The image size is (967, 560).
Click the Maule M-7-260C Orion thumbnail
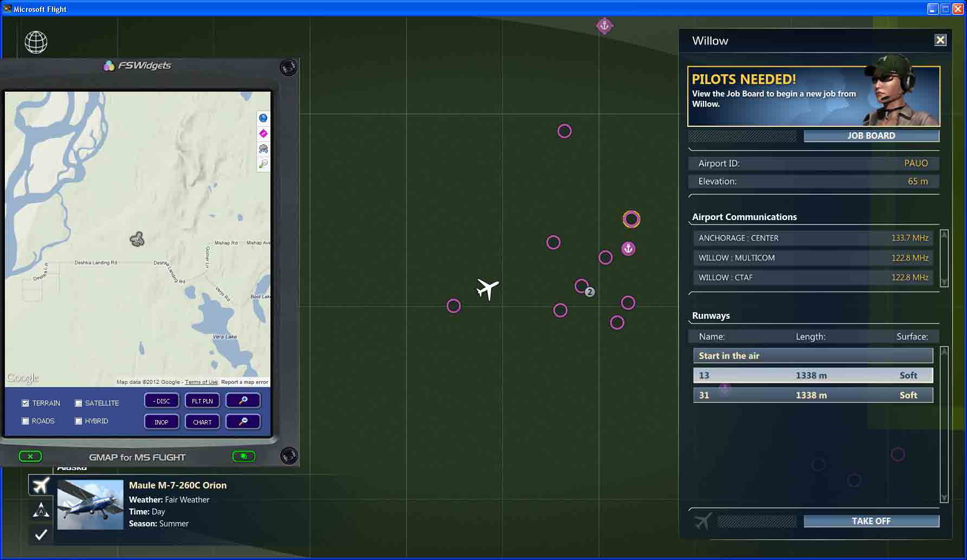pyautogui.click(x=90, y=505)
